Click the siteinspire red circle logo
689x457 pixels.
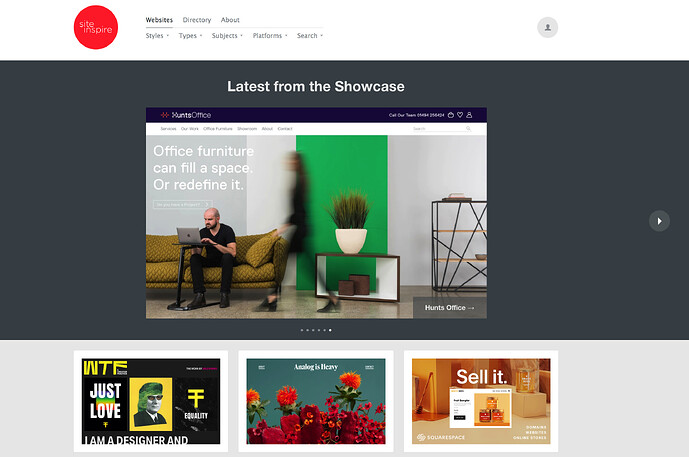coord(96,27)
